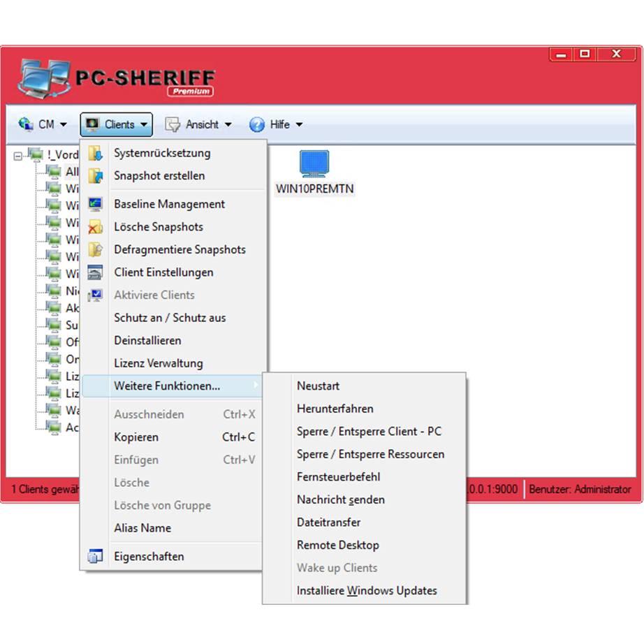Click the Defragmentiere Snapshots icon

pos(95,250)
